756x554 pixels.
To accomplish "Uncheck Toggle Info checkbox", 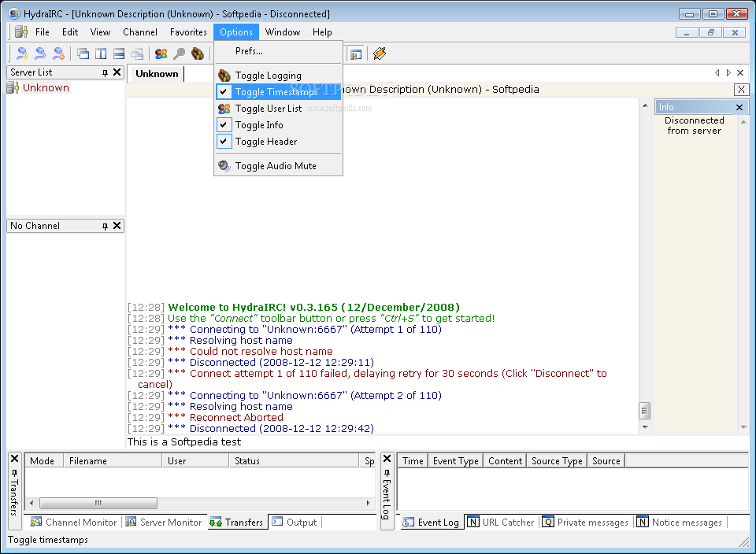I will coord(224,125).
